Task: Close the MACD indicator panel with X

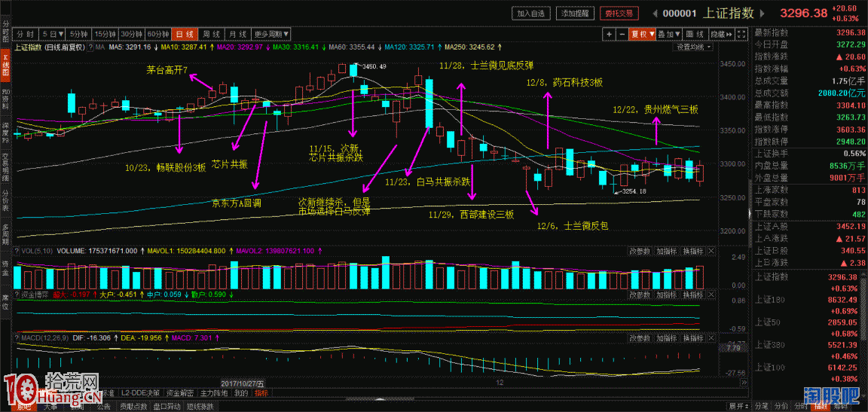Action: [711, 337]
